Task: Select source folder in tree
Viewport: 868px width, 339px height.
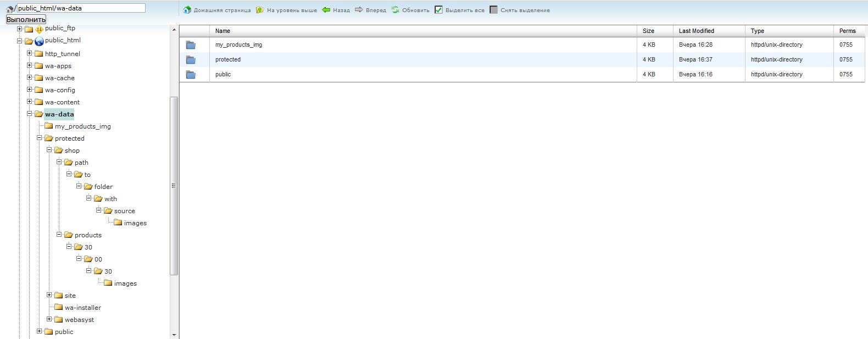Action: [125, 211]
